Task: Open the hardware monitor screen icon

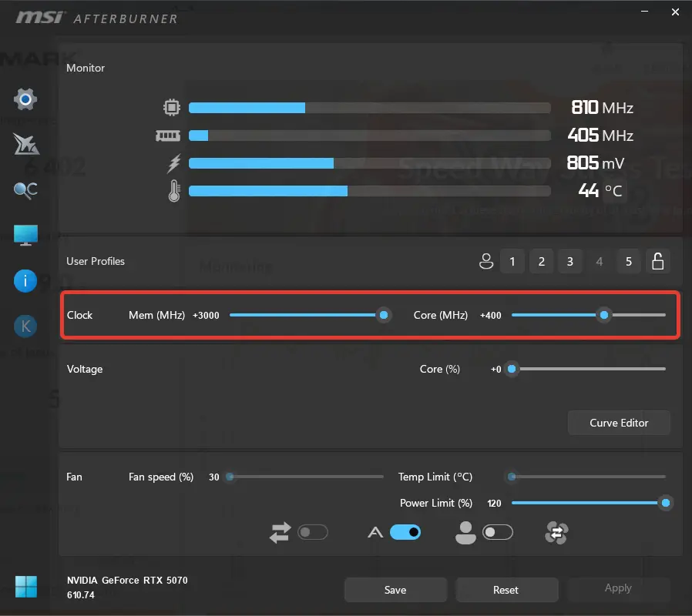Action: point(25,235)
